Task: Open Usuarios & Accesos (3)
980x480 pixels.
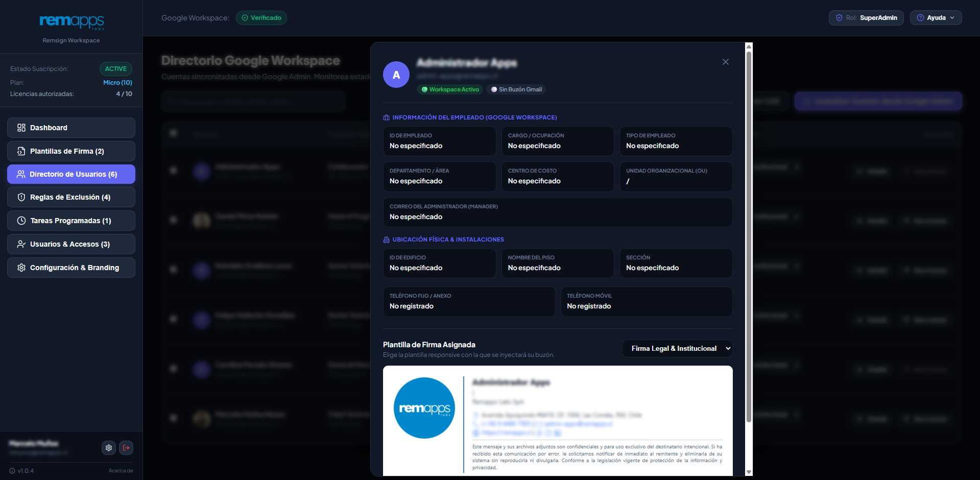Action: pyautogui.click(x=71, y=244)
